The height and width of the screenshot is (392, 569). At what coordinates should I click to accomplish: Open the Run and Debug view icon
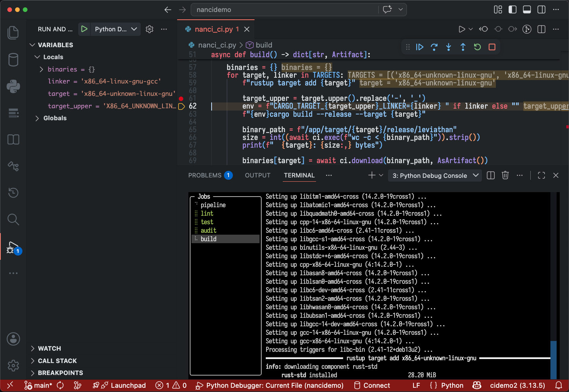point(13,247)
